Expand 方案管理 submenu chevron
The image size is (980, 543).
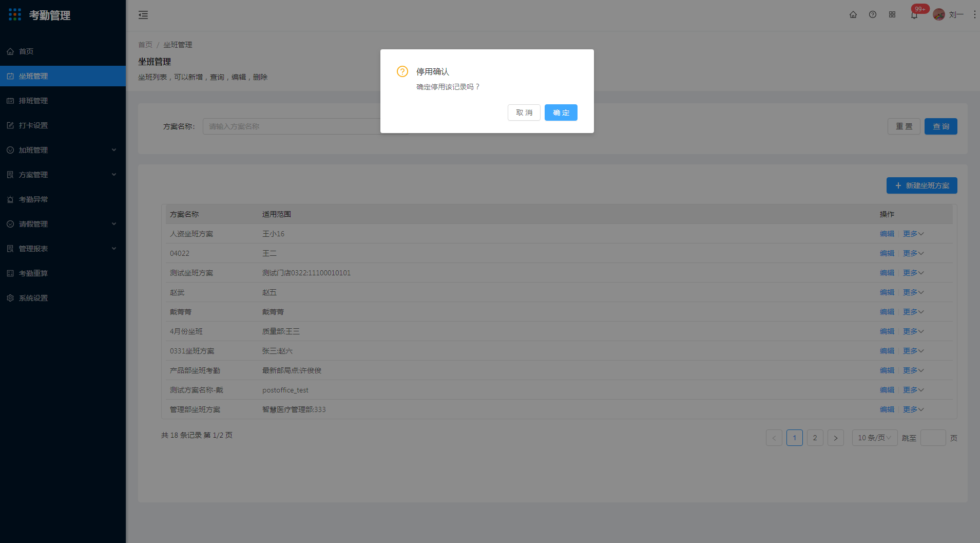click(114, 175)
